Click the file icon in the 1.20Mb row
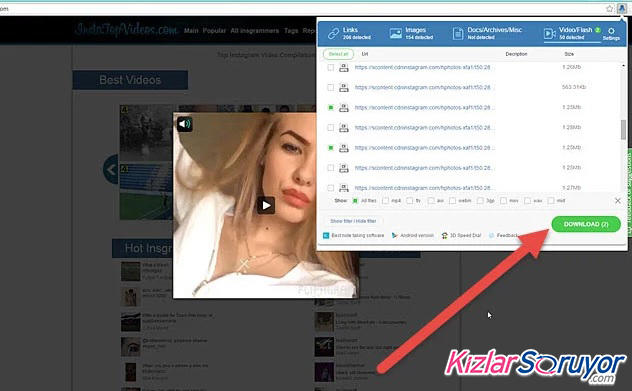 [x=344, y=67]
